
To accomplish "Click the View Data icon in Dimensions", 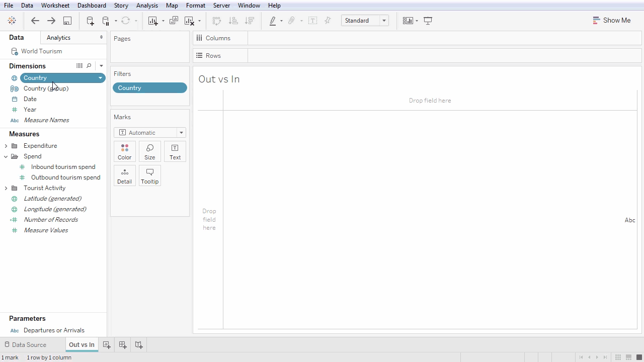I will (x=79, y=66).
